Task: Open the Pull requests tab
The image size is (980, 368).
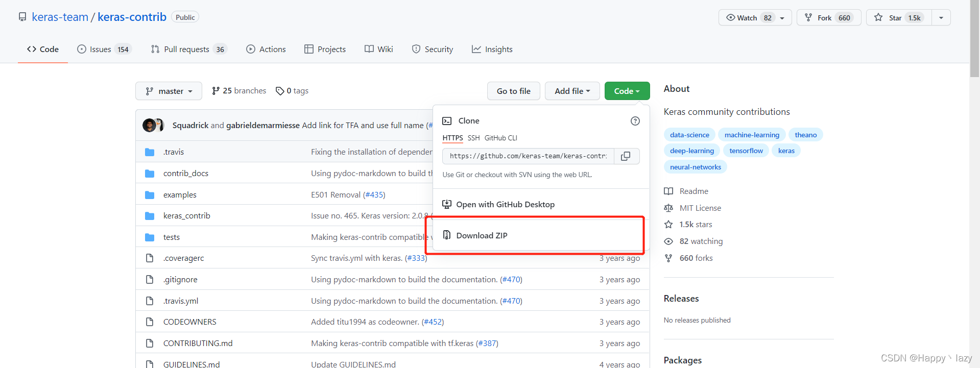Action: click(189, 50)
